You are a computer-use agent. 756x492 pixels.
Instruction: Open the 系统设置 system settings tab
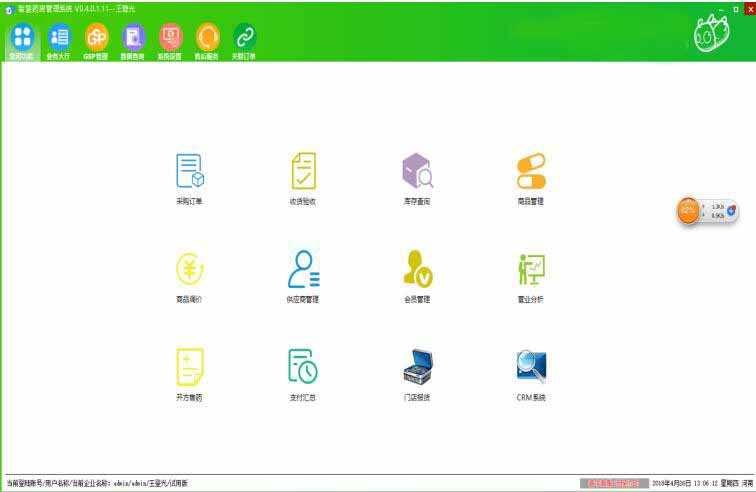point(170,41)
